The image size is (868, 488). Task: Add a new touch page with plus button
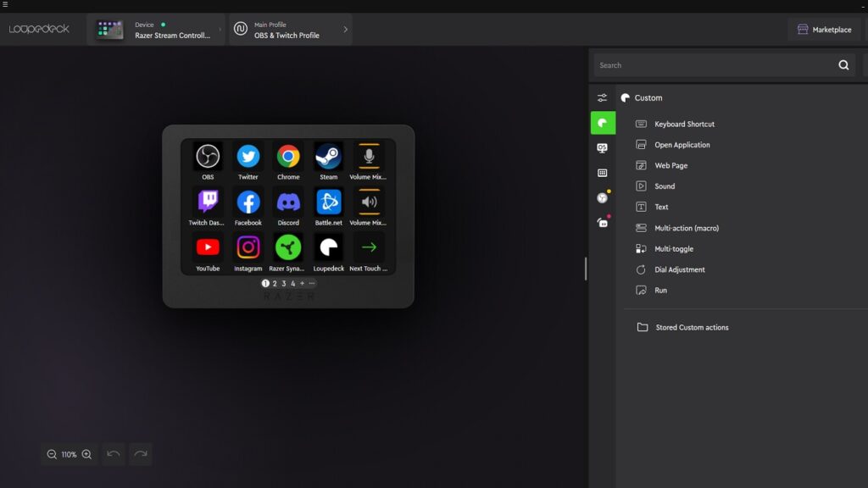point(302,284)
